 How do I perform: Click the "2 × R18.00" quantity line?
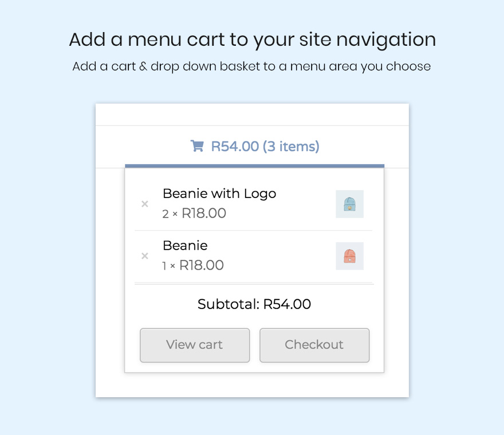pyautogui.click(x=194, y=213)
